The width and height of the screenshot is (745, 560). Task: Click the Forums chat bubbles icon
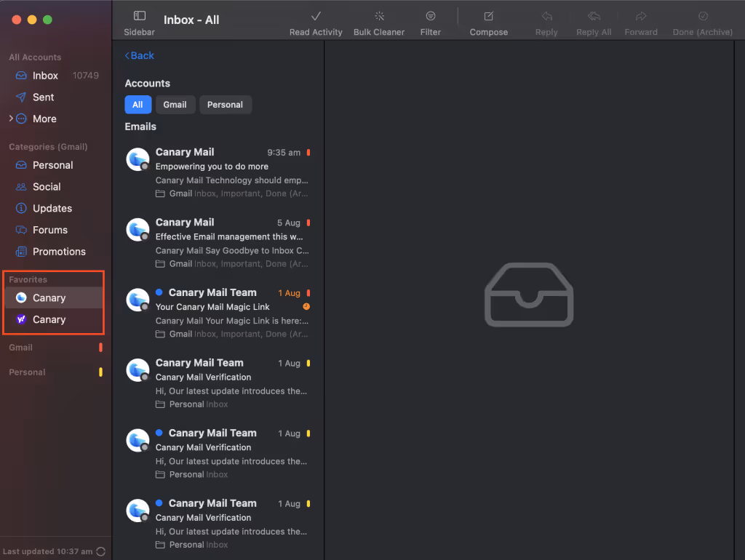21,230
